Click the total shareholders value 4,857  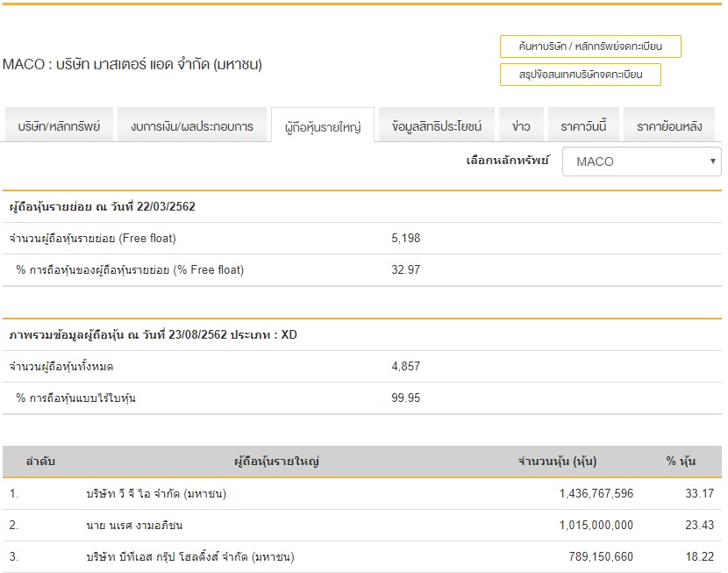coord(406,367)
